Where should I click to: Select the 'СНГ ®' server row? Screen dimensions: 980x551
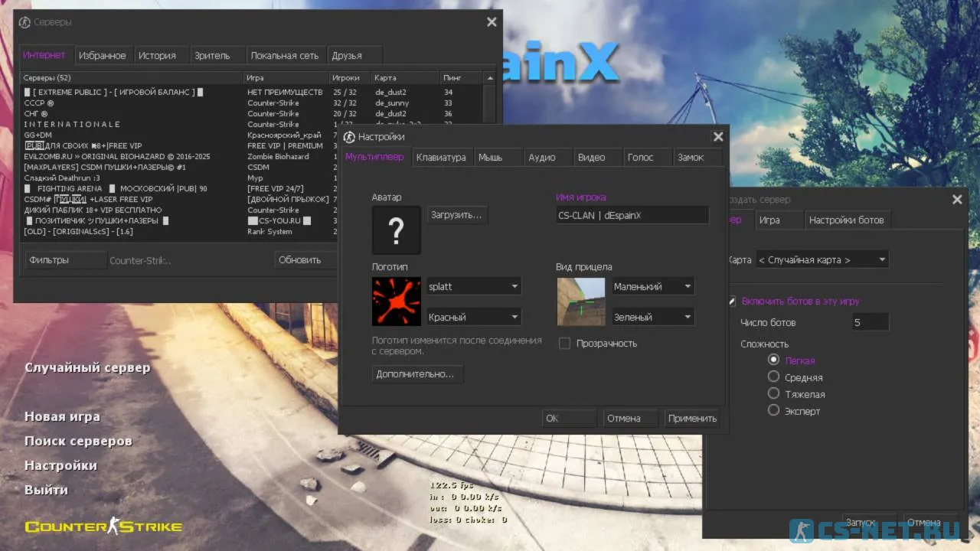(x=253, y=113)
